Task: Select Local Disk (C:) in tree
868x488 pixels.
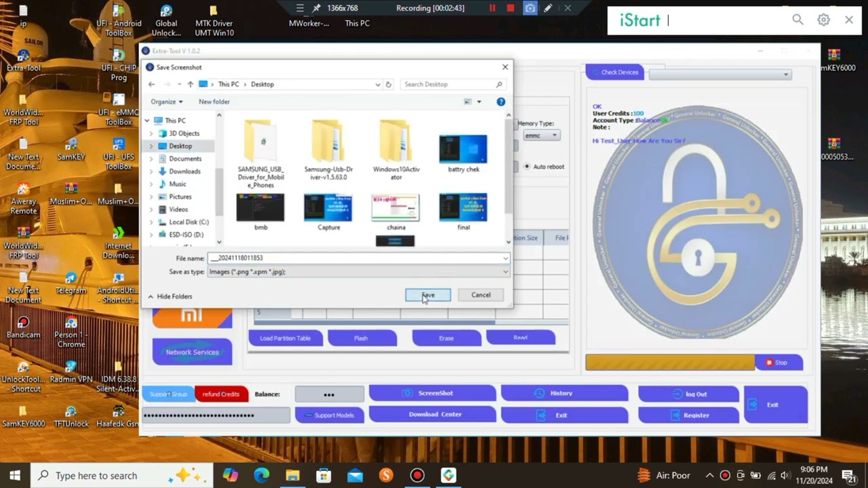Action: [x=188, y=222]
